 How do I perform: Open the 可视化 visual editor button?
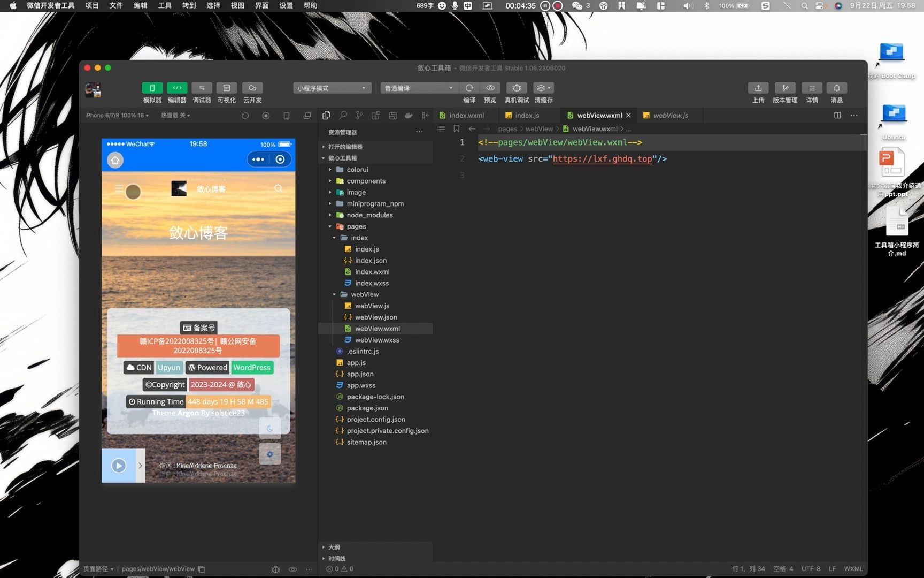point(227,88)
